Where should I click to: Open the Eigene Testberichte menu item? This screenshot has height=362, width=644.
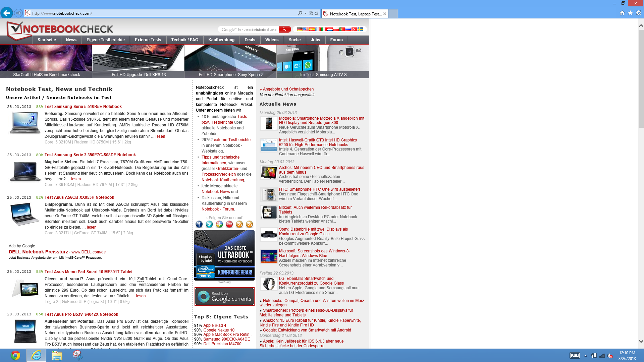pos(105,40)
